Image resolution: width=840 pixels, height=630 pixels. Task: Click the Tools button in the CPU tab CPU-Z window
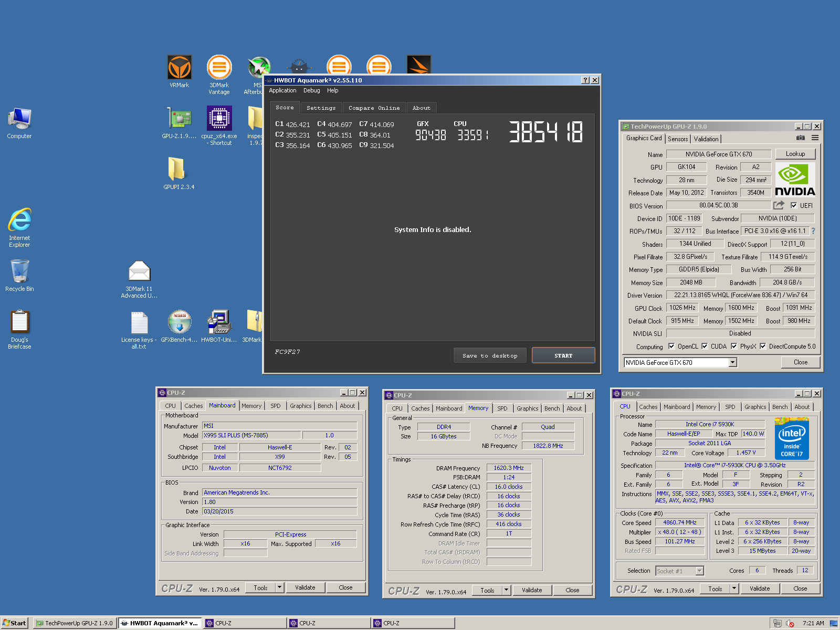click(715, 589)
